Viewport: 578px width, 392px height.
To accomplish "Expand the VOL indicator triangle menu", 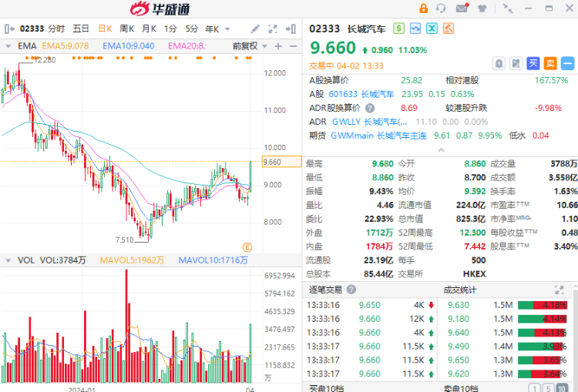I will 8,260.
